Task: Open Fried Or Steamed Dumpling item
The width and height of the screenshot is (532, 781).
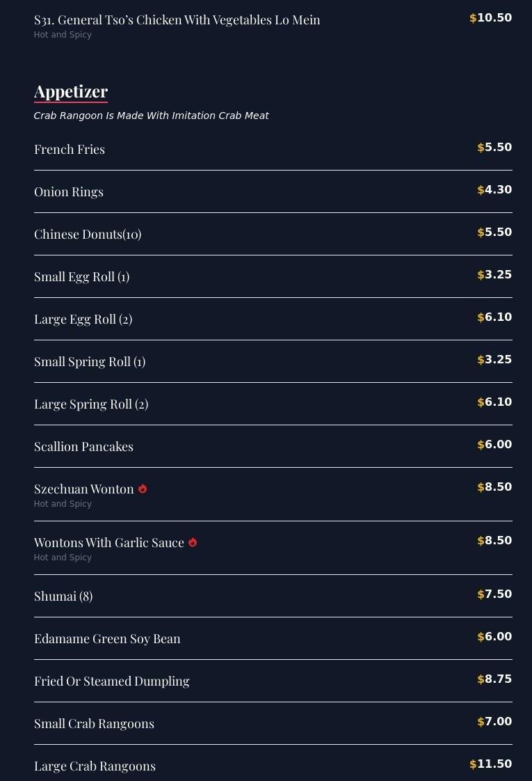Action: [112, 681]
